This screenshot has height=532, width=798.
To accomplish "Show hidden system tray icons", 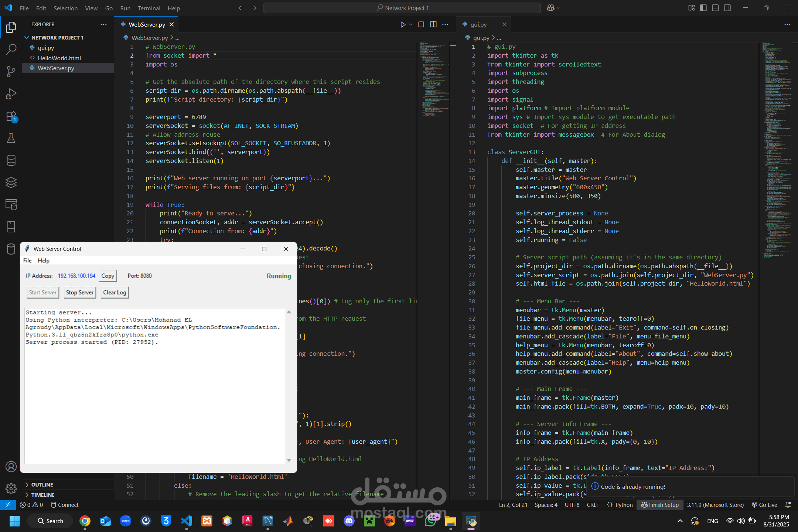I will [x=680, y=521].
